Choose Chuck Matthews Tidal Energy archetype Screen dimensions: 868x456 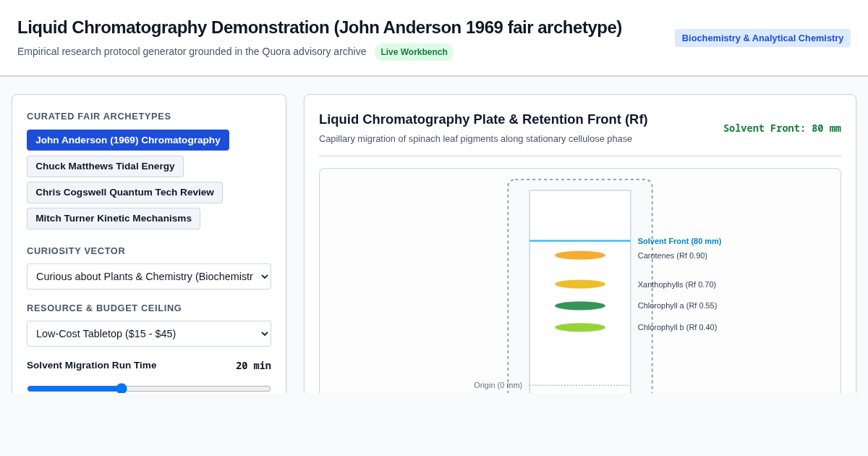point(105,166)
